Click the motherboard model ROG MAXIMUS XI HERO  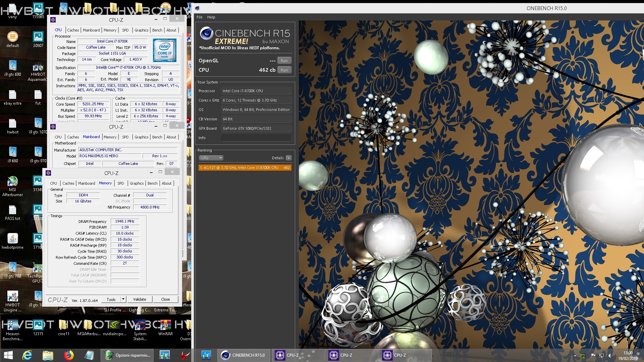tap(110, 156)
